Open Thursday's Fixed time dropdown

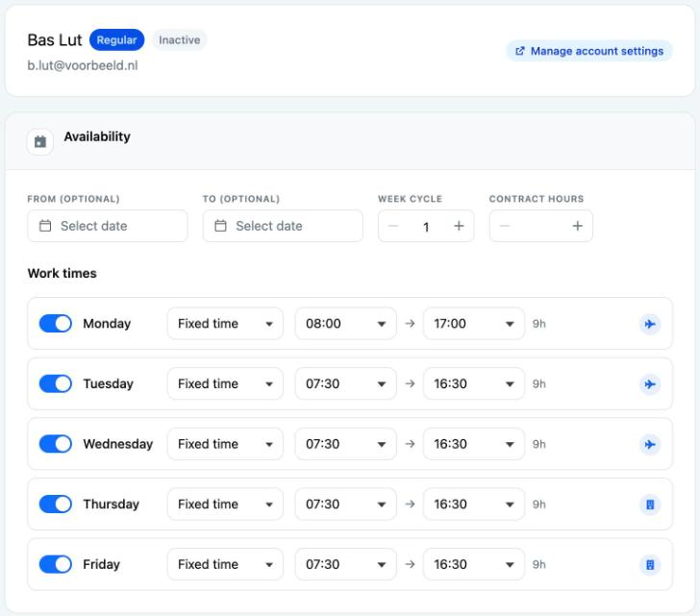click(225, 504)
